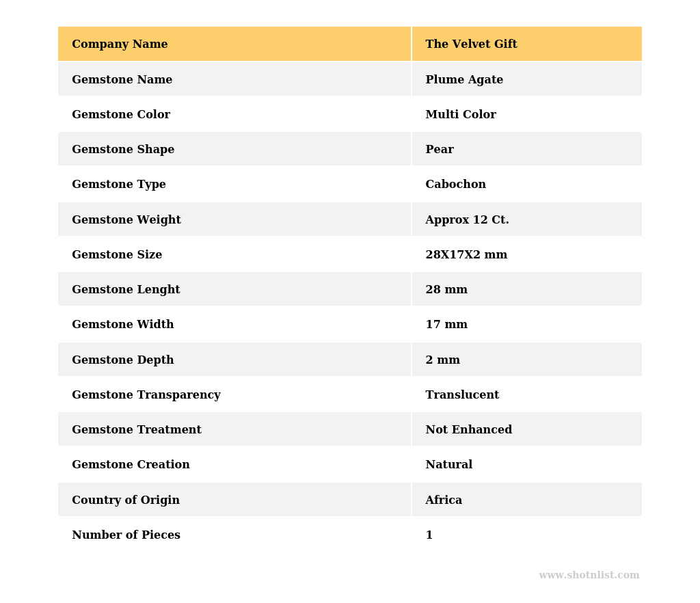Click the Gemstone Creation label
Viewport: 700px width, 603px height.
[x=131, y=465]
